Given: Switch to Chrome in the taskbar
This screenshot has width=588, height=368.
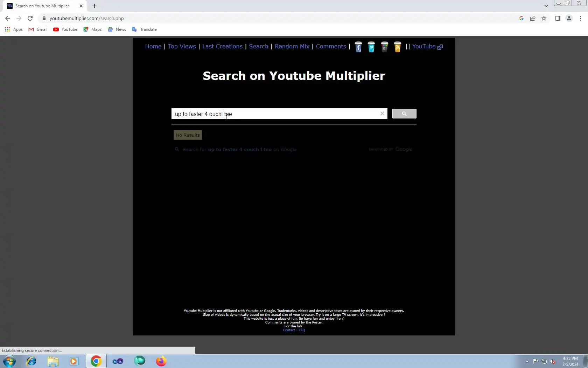Looking at the screenshot, I should pyautogui.click(x=96, y=361).
